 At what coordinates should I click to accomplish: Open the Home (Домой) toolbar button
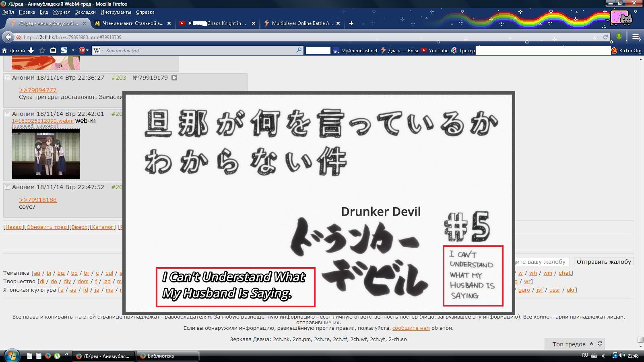(x=14, y=50)
